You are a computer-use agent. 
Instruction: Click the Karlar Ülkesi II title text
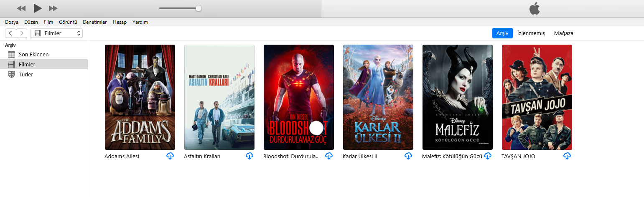pos(360,157)
